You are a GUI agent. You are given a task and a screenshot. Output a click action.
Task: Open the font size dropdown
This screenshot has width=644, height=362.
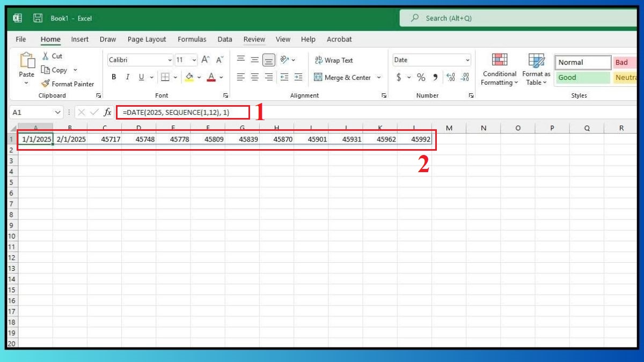193,60
